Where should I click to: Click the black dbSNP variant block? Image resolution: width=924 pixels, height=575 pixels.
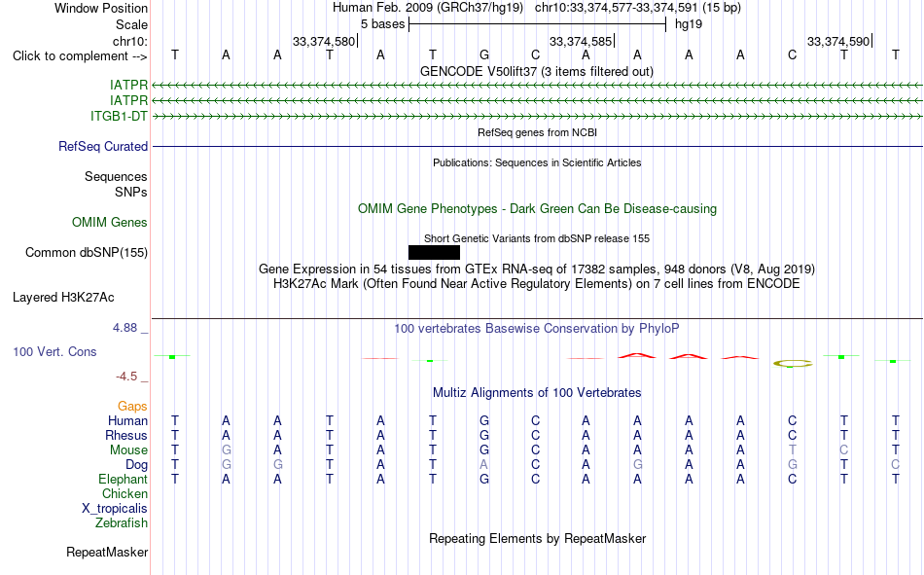pos(434,252)
